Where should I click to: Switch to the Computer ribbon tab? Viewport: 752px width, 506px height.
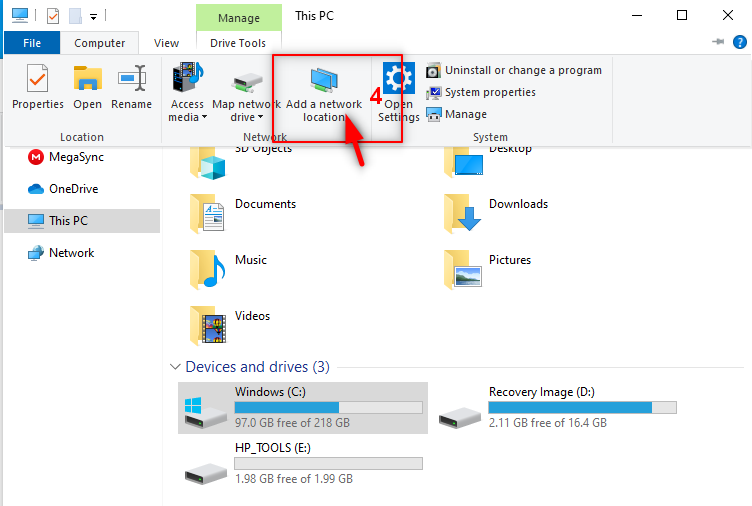99,43
